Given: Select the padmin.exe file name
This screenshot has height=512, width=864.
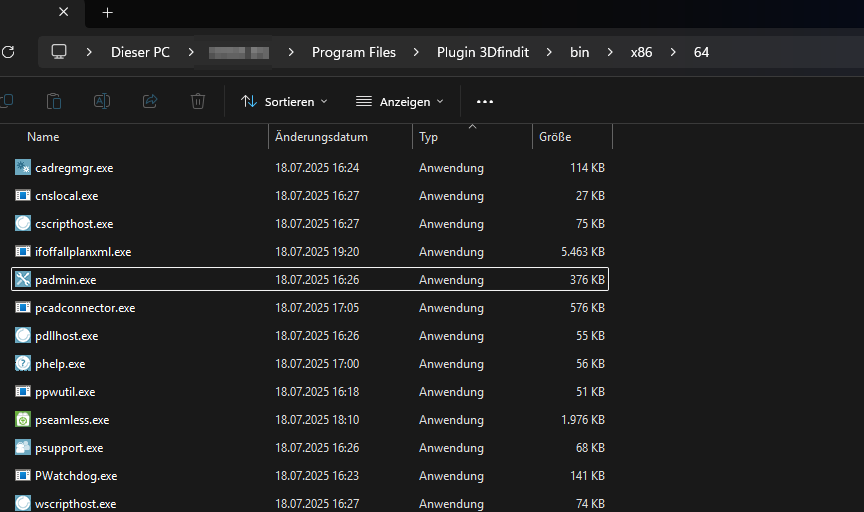Looking at the screenshot, I should click(66, 280).
